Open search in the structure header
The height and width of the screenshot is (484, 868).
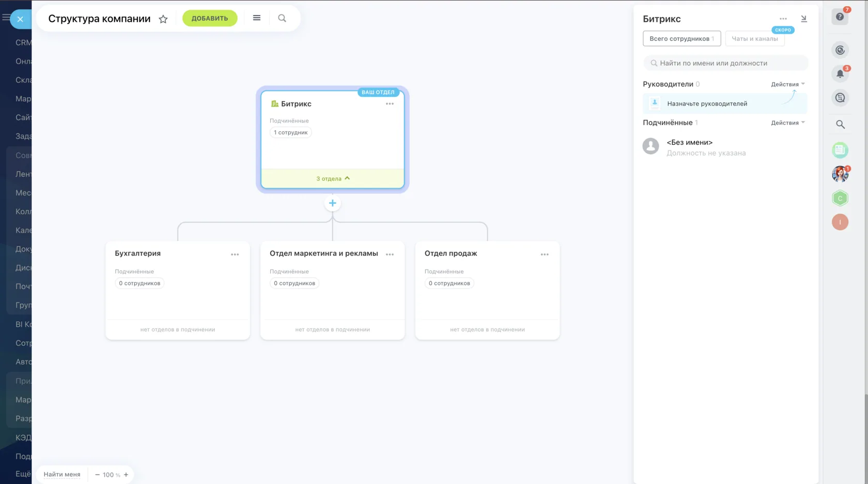282,18
